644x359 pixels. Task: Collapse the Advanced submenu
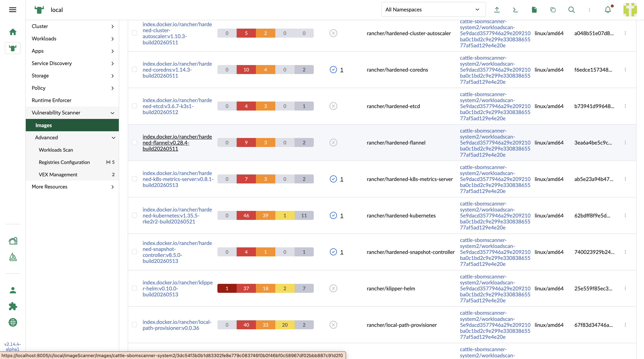[x=72, y=137]
